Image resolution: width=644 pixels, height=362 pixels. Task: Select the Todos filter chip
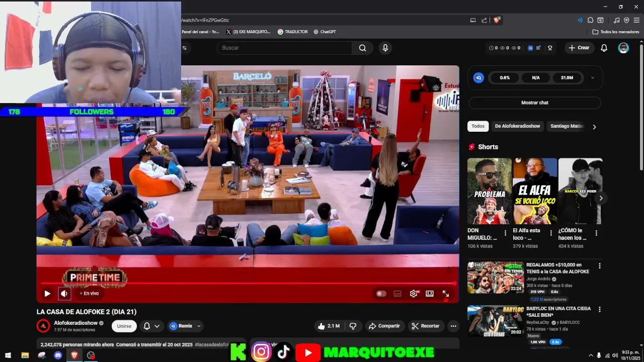click(478, 126)
